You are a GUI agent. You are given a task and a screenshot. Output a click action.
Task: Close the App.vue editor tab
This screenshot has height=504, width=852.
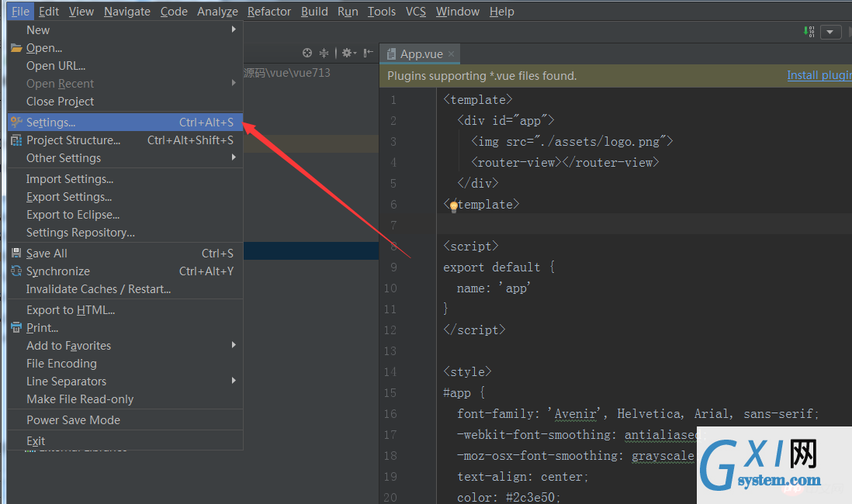coord(451,54)
